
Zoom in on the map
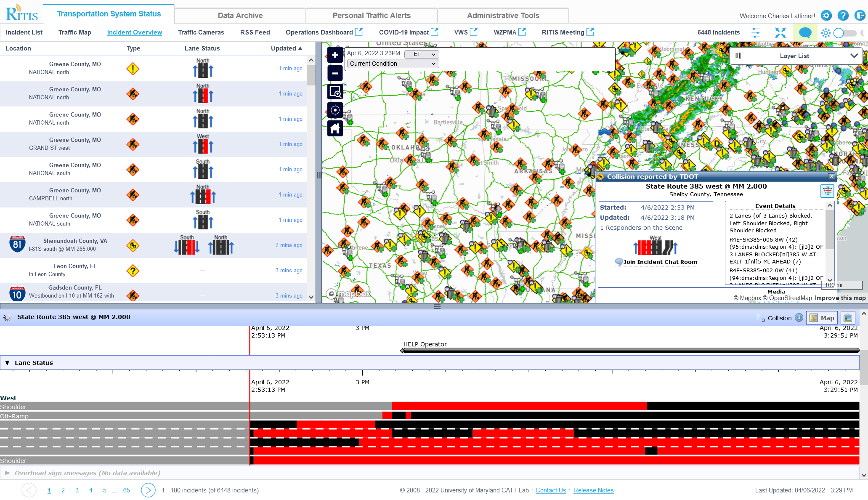[334, 55]
